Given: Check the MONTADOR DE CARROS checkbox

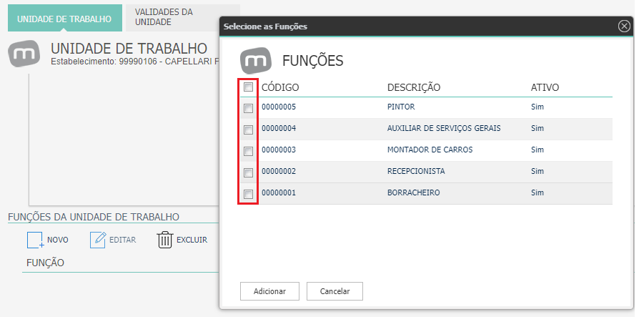Looking at the screenshot, I should [x=248, y=151].
